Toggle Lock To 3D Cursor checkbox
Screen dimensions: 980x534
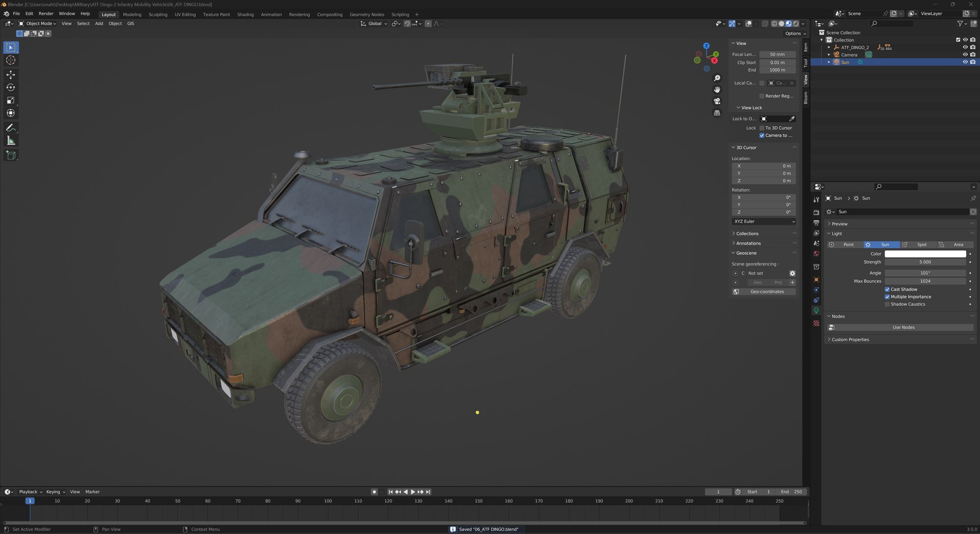tap(762, 128)
